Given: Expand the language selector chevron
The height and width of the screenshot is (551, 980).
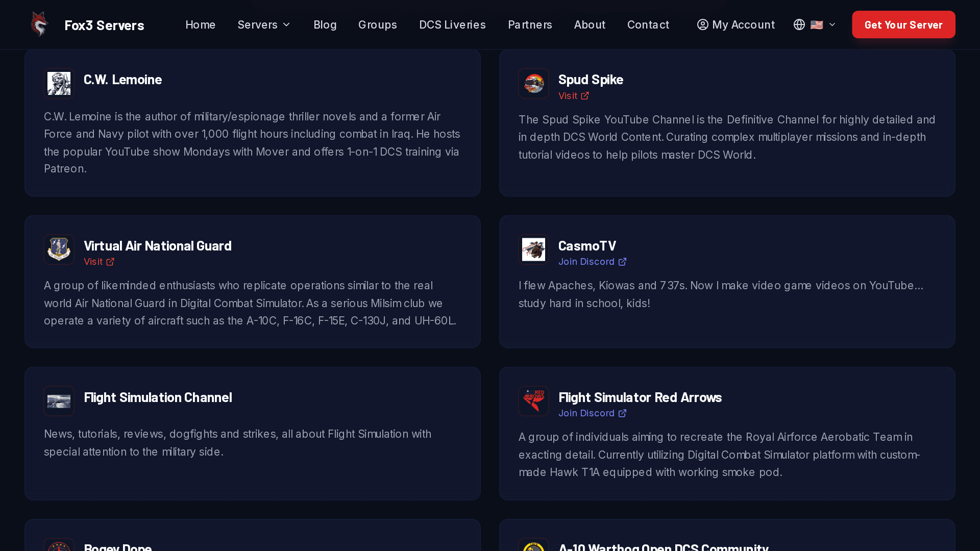Looking at the screenshot, I should [832, 24].
